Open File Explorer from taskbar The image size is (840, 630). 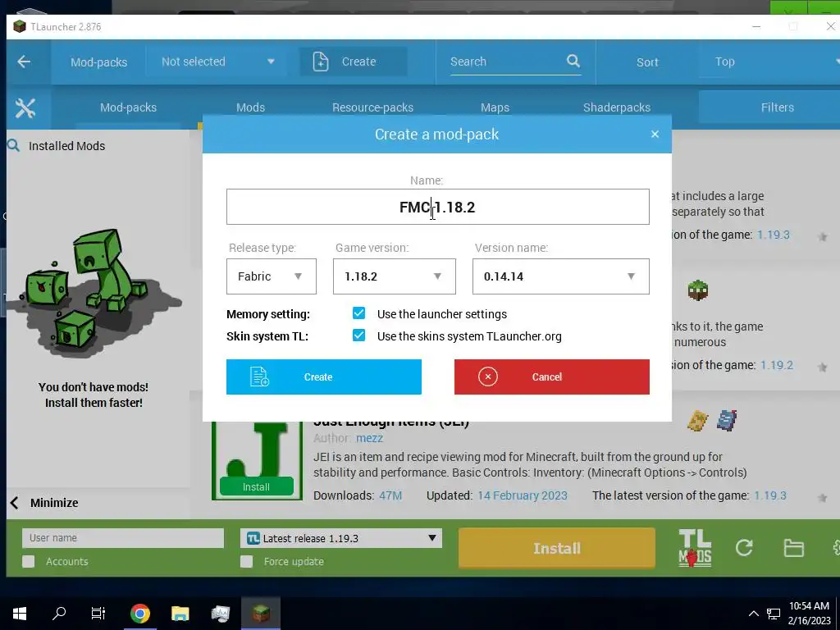click(x=180, y=614)
